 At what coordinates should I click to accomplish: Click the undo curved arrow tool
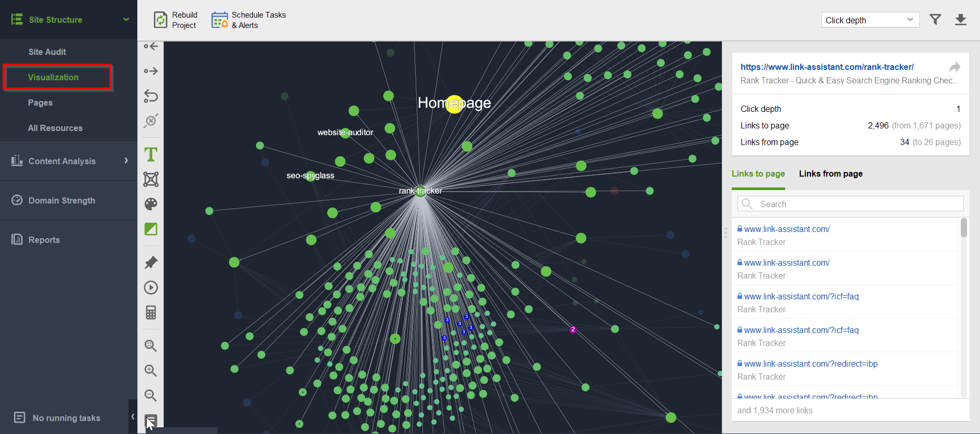tap(151, 96)
